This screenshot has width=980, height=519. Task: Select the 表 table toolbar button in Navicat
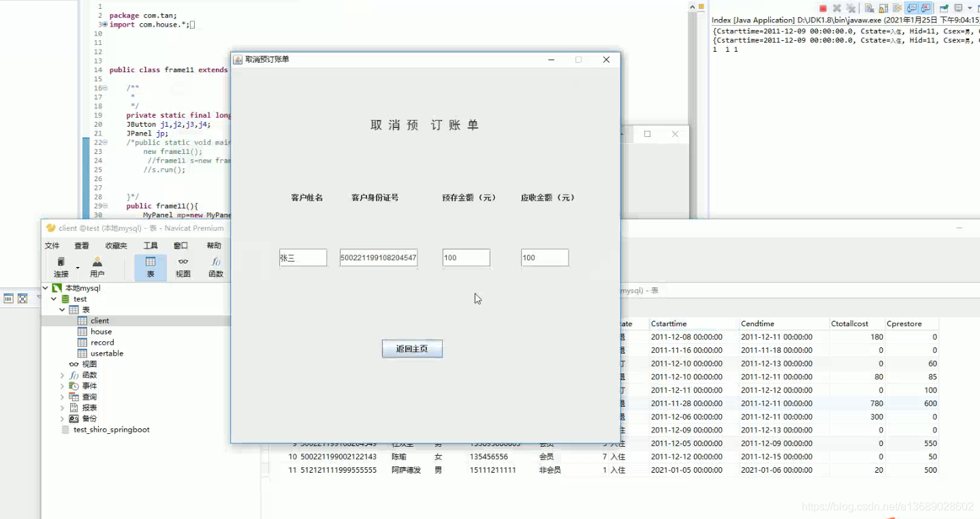(151, 268)
